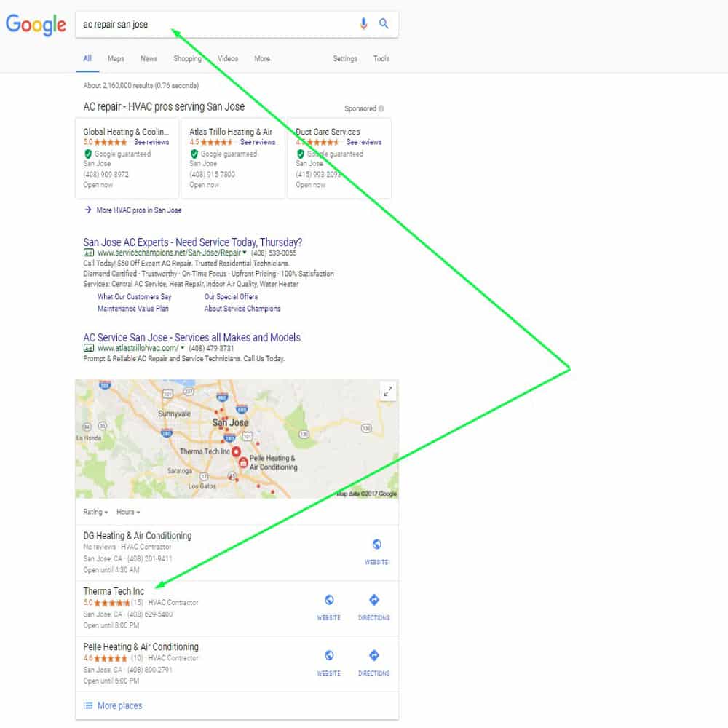Expand atlastrillohvac.com URL dropdown arrow
The image size is (728, 728).
click(x=183, y=348)
